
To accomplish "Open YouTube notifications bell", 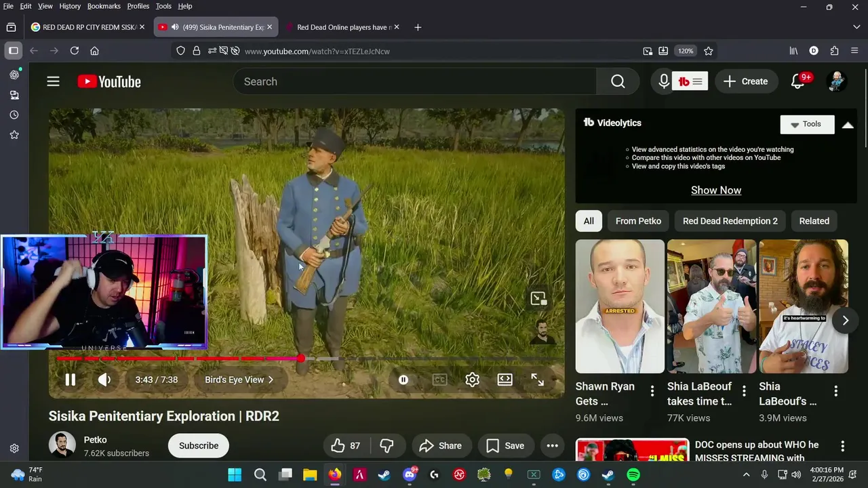I will pyautogui.click(x=798, y=81).
